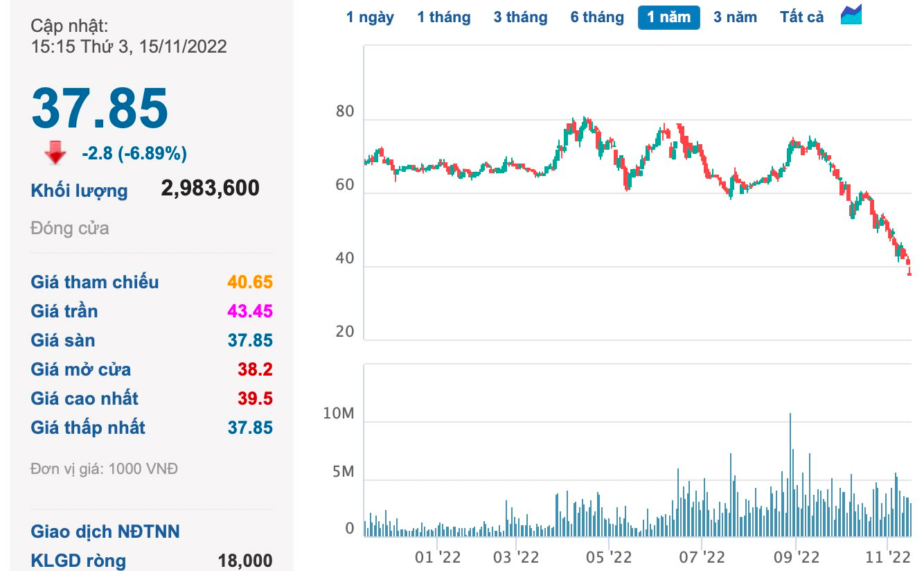
Task: Click the Giá tham chiếu label
Action: click(x=94, y=282)
